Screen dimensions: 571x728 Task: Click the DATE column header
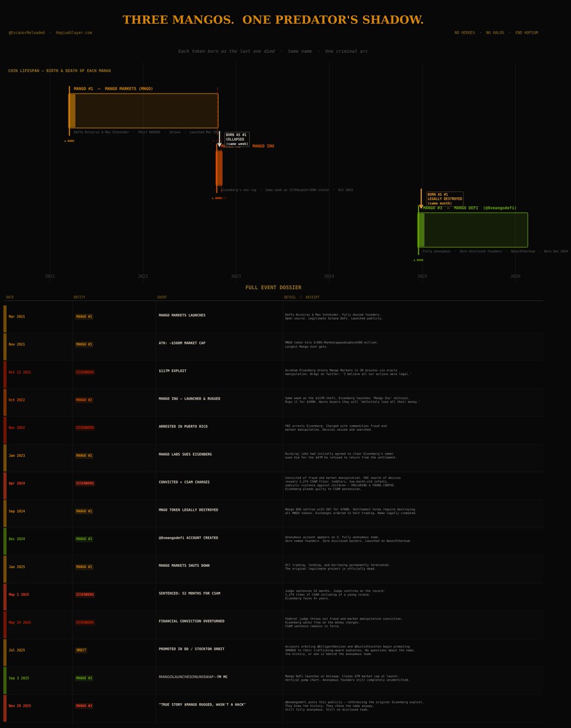point(10,297)
